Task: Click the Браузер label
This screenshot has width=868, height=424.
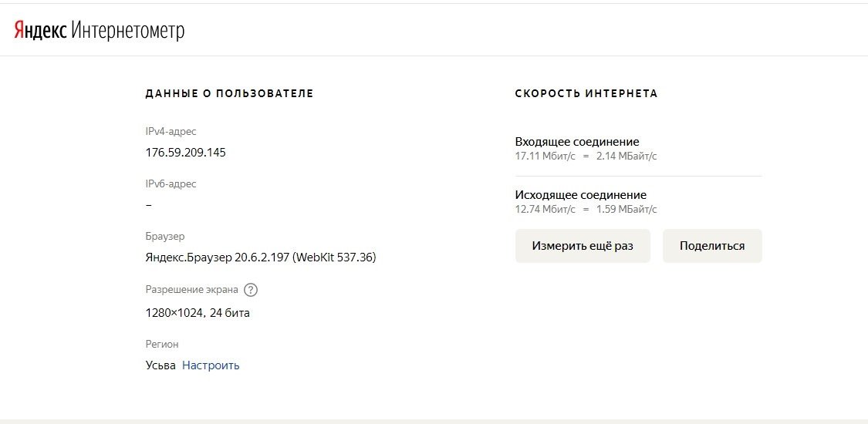Action: coord(165,237)
